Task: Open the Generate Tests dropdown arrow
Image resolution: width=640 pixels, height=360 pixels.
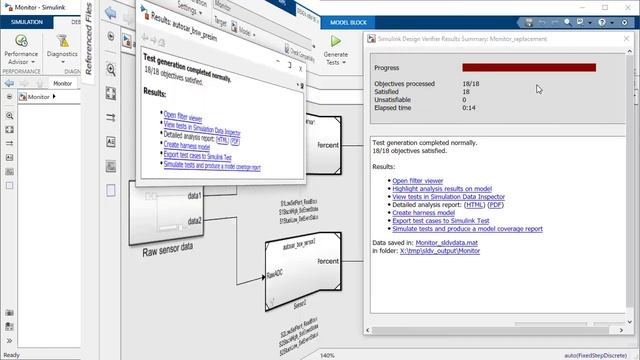Action: click(x=344, y=62)
